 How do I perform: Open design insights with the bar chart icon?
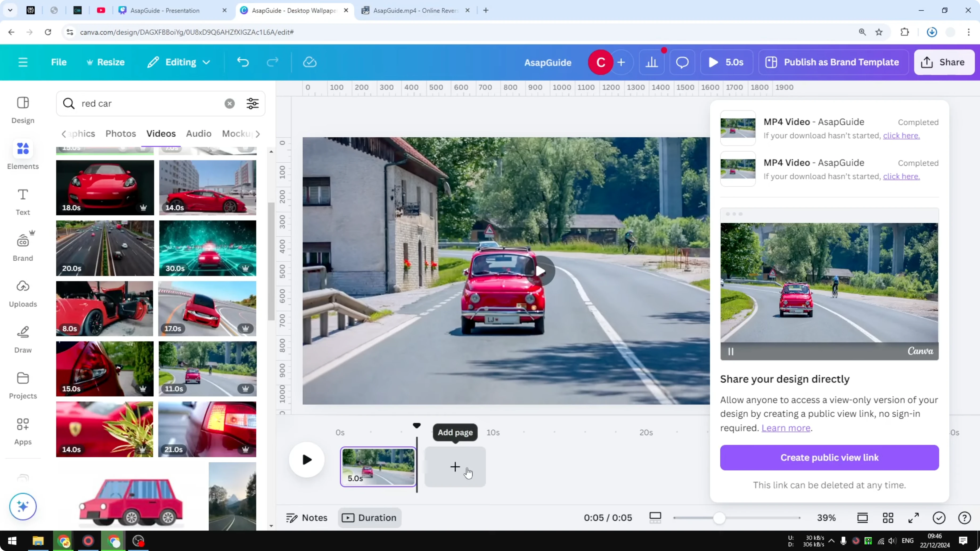pyautogui.click(x=652, y=62)
